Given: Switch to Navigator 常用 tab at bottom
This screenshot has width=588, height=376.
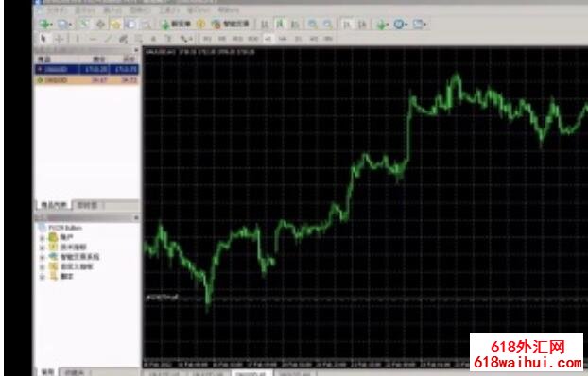Looking at the screenshot, I should [x=47, y=372].
